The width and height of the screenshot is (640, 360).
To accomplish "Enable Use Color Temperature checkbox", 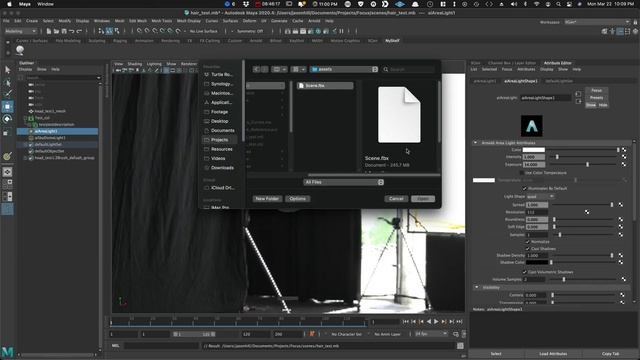I will point(521,173).
